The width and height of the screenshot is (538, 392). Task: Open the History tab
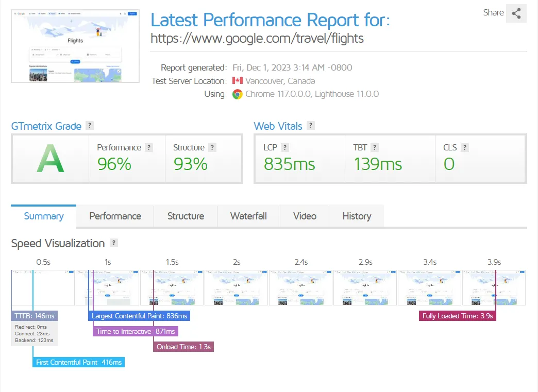[357, 216]
